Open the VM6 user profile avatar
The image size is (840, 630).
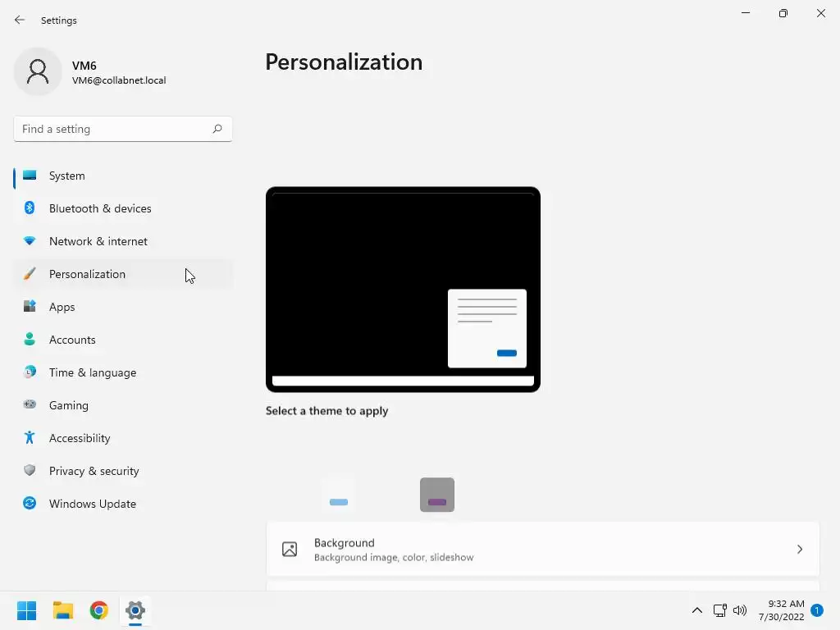pos(38,71)
